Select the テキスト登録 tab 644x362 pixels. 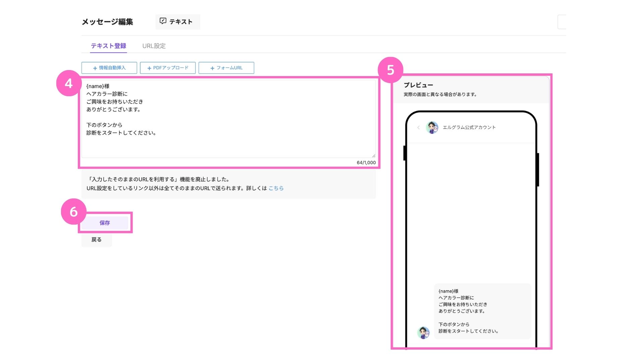tap(108, 46)
